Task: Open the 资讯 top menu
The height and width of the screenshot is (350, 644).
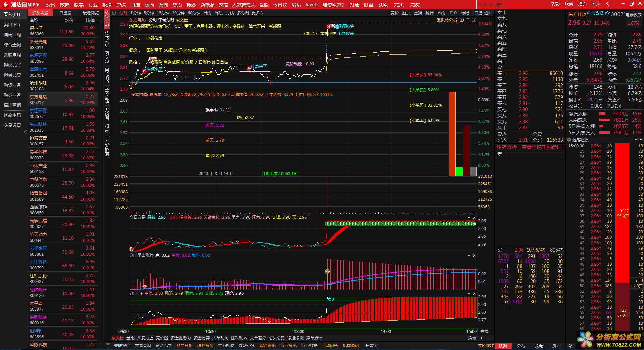Action: 51,5
